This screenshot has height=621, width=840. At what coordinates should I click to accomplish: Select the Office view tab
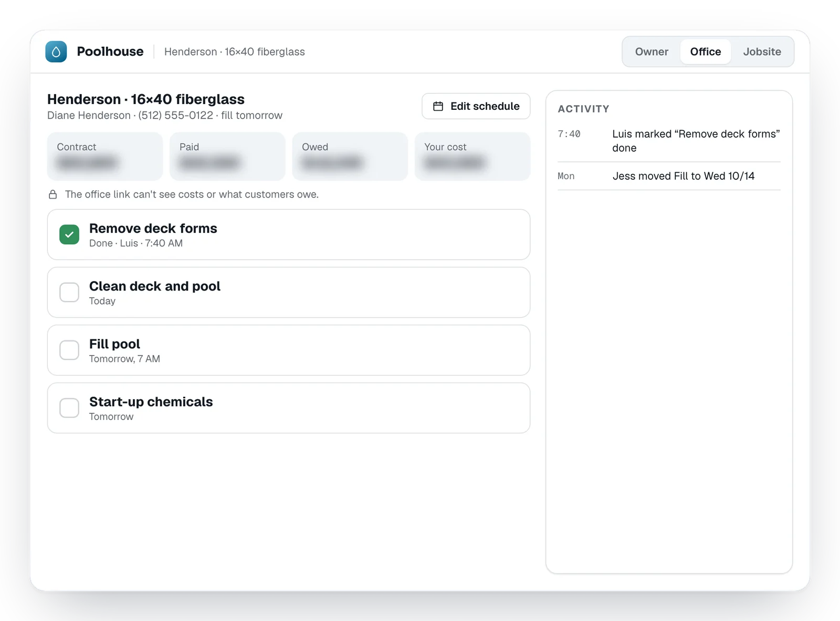(706, 51)
